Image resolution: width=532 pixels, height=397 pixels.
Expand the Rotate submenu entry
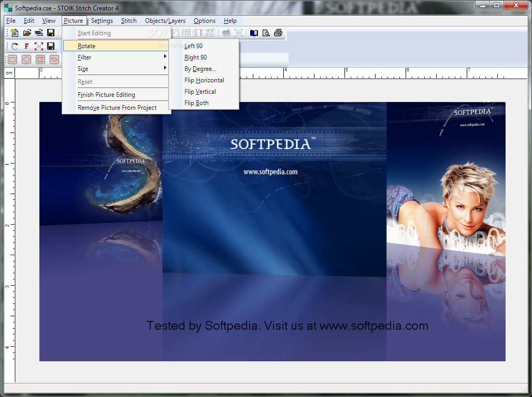click(116, 46)
